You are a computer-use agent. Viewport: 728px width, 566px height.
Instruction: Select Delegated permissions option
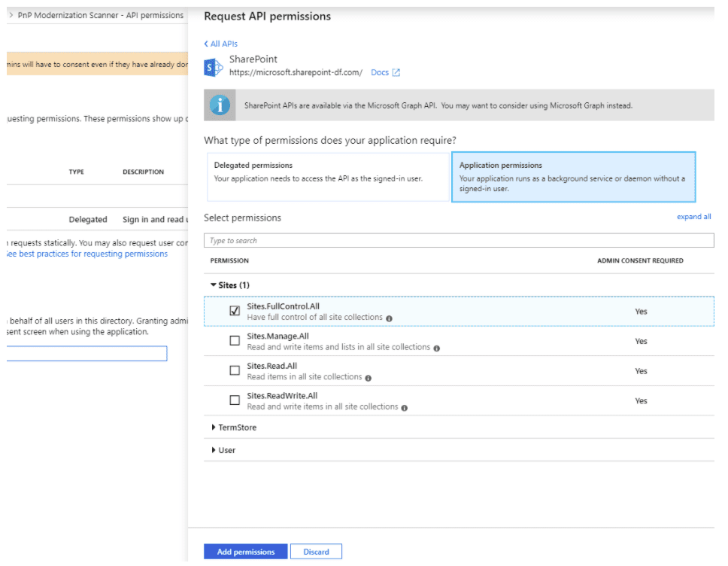point(328,177)
